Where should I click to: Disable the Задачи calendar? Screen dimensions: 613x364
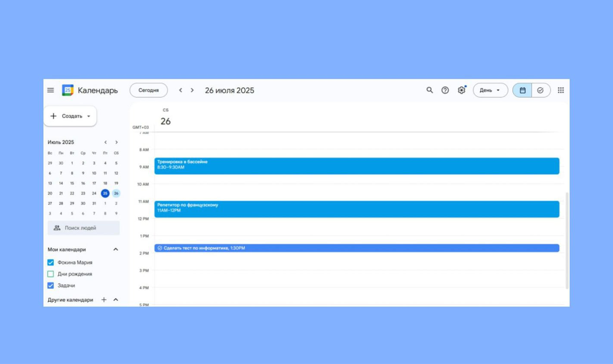pyautogui.click(x=51, y=285)
